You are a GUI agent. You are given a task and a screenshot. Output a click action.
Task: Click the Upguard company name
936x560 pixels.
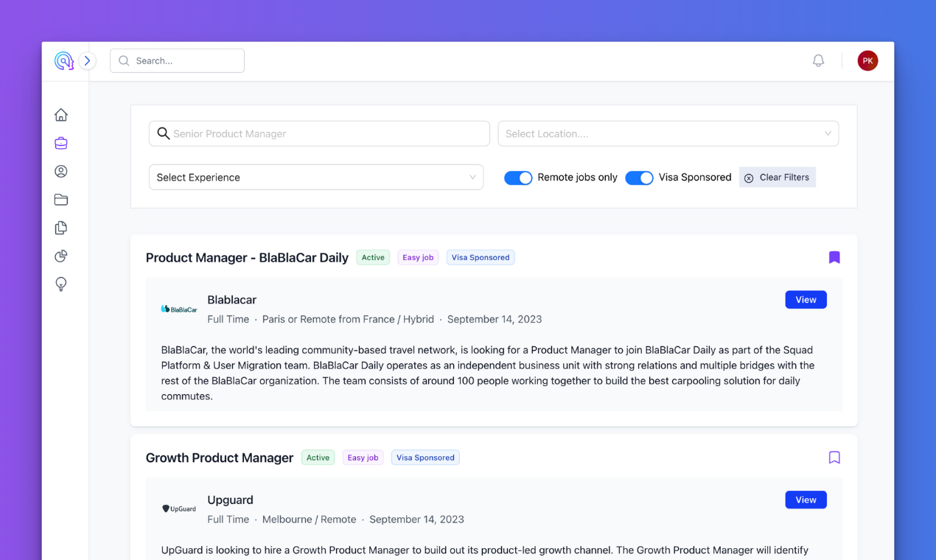tap(230, 500)
